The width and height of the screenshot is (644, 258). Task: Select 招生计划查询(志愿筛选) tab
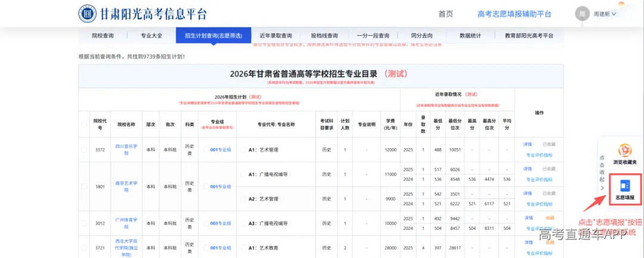coord(213,36)
